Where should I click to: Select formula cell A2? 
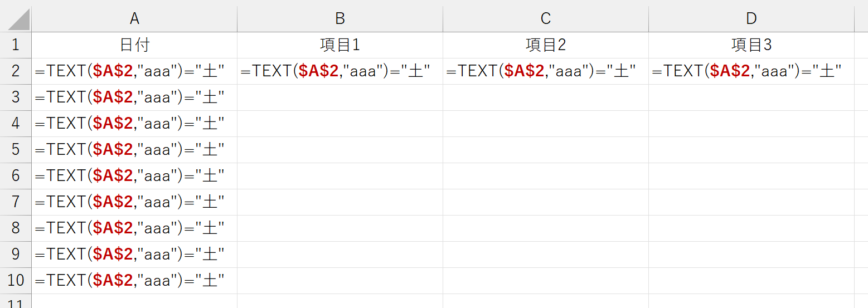tap(134, 71)
